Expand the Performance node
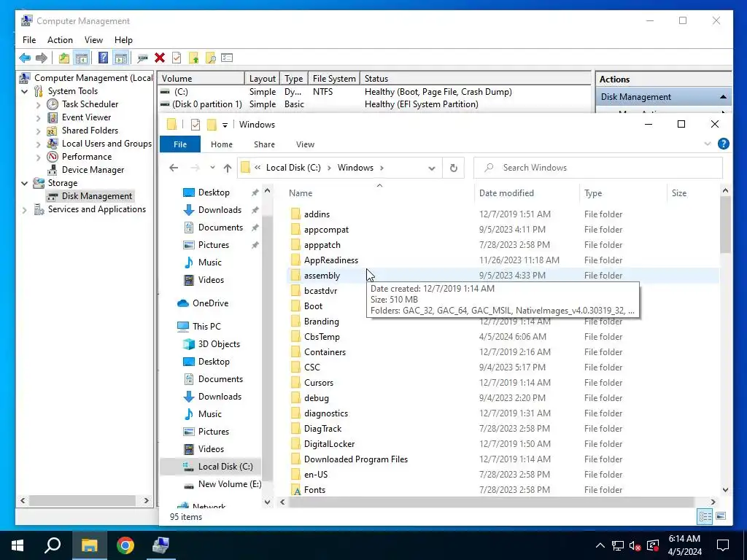This screenshot has height=560, width=747. pyautogui.click(x=39, y=157)
